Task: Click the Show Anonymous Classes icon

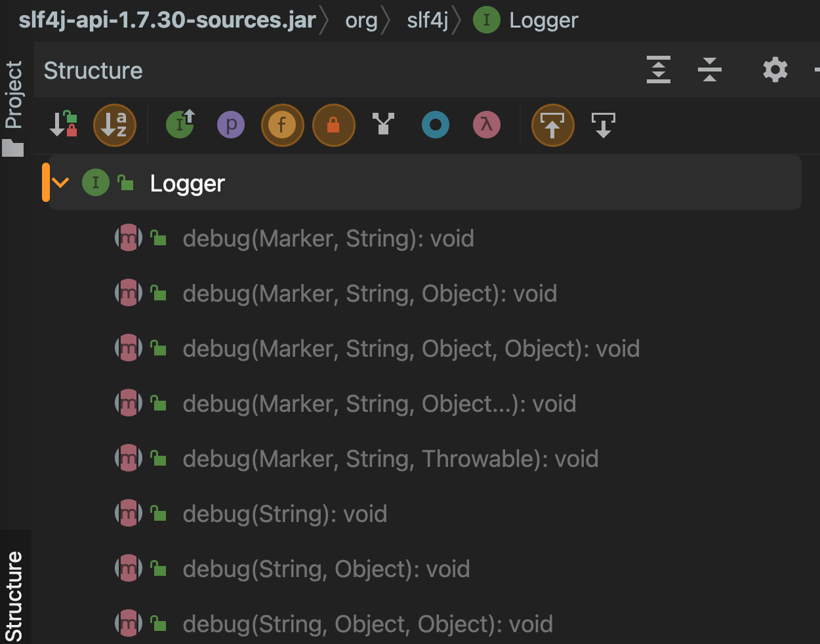Action: click(436, 125)
